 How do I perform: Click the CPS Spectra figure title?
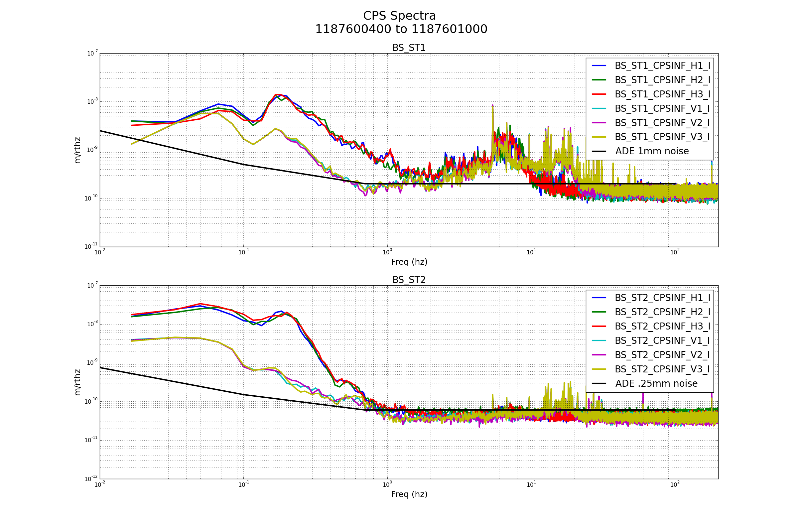coord(399,16)
